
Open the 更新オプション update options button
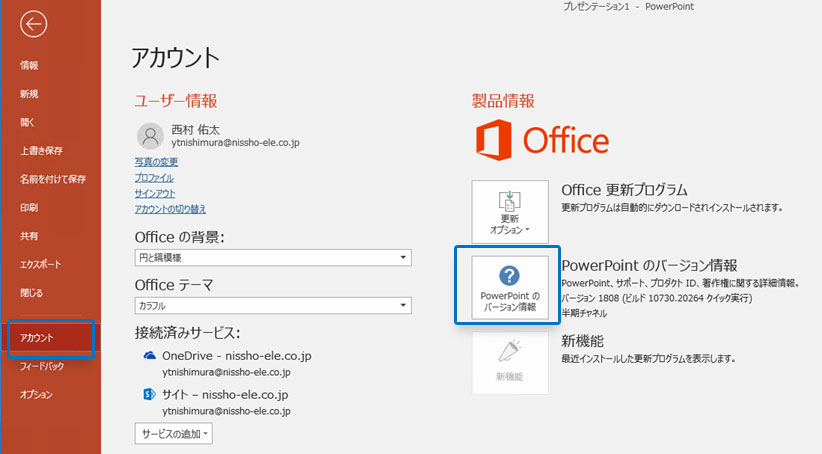point(510,212)
